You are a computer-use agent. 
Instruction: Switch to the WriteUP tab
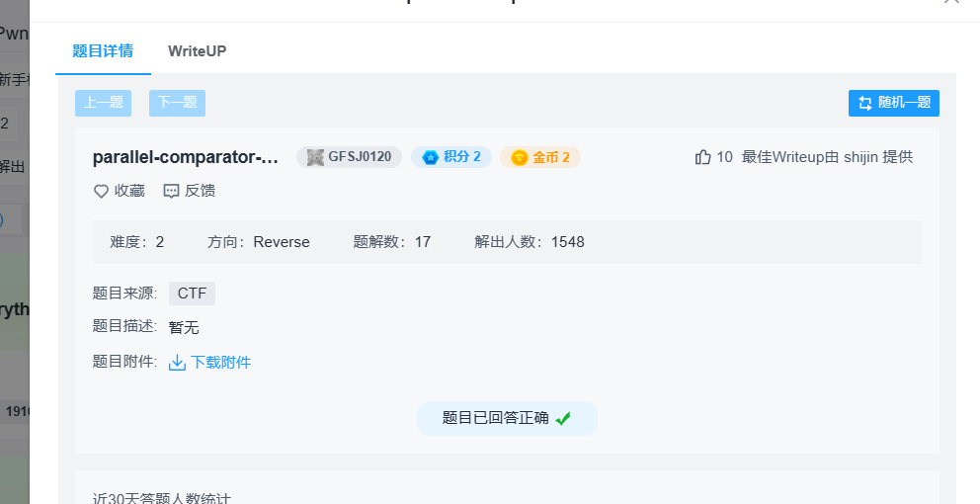click(197, 51)
